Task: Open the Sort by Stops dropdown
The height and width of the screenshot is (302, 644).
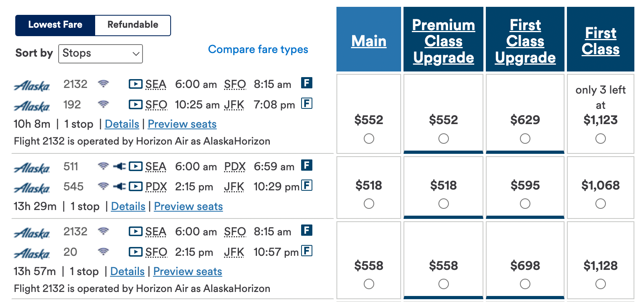Action: pos(100,53)
